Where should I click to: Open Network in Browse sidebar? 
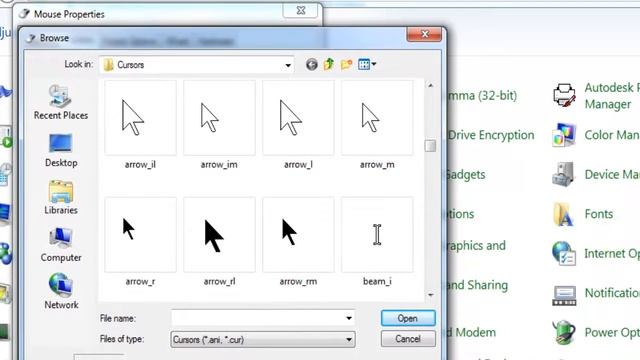click(x=61, y=292)
